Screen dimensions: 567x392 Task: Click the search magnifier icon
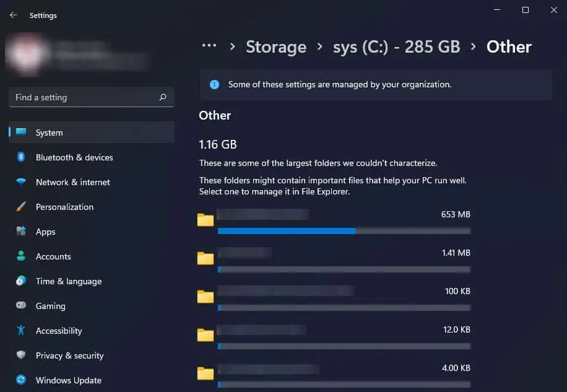coord(163,97)
